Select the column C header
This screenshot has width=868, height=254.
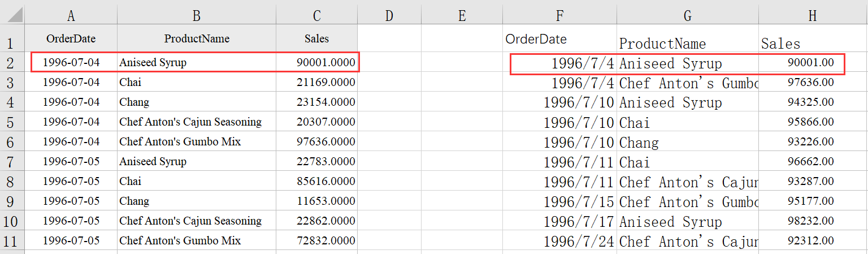(316, 16)
